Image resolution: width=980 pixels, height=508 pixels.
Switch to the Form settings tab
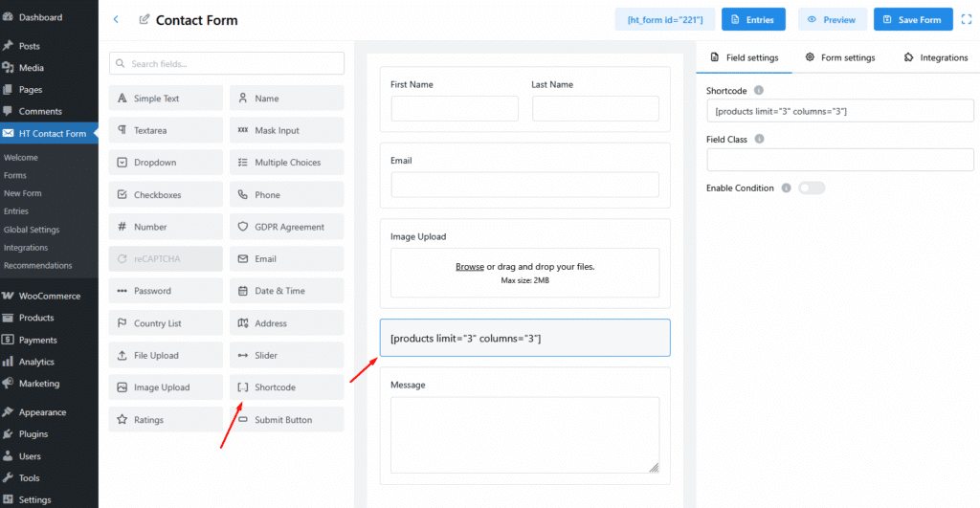coord(840,57)
